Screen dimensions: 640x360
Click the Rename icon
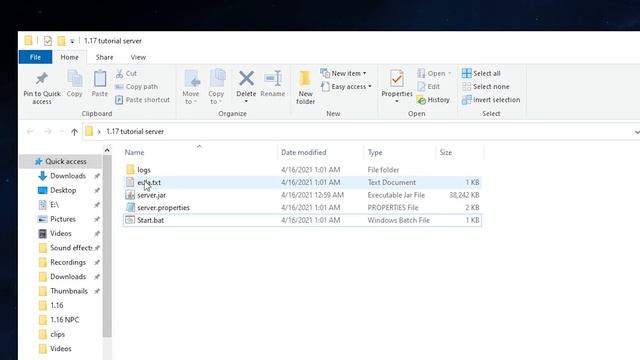pos(273,78)
